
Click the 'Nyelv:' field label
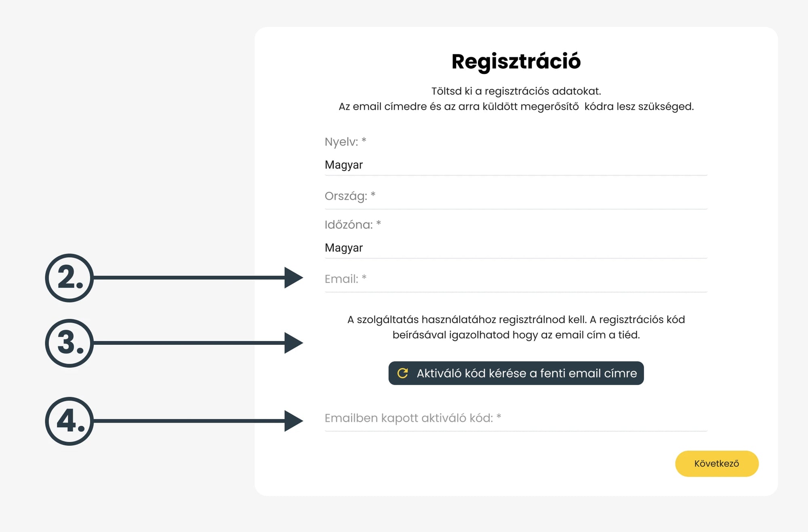click(341, 142)
